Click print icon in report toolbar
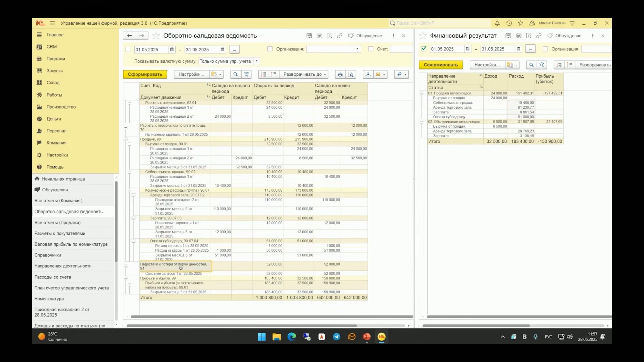 pyautogui.click(x=340, y=74)
